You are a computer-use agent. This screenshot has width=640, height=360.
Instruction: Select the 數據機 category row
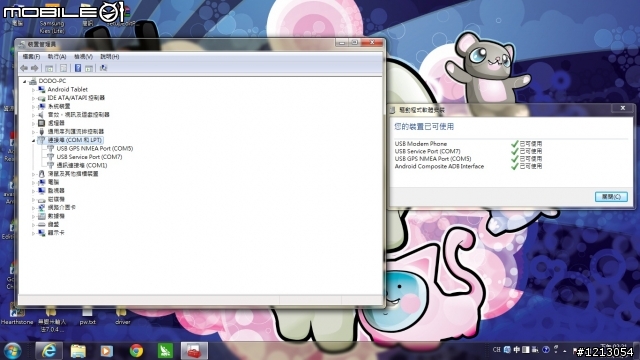tap(56, 216)
